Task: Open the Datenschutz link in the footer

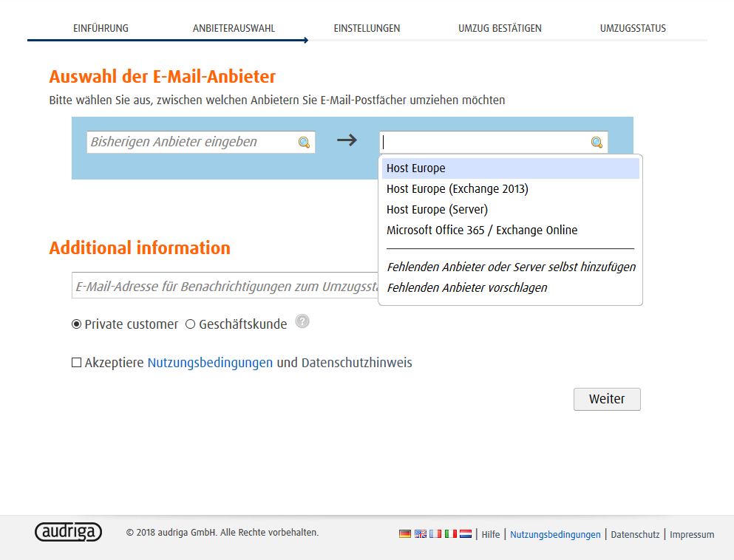Action: pos(635,534)
